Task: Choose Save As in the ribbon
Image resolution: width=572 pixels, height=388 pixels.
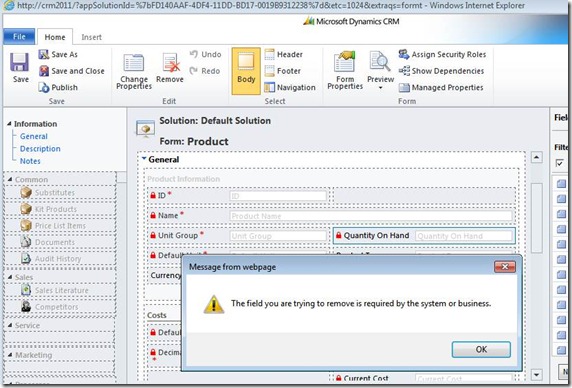Action: [58, 54]
